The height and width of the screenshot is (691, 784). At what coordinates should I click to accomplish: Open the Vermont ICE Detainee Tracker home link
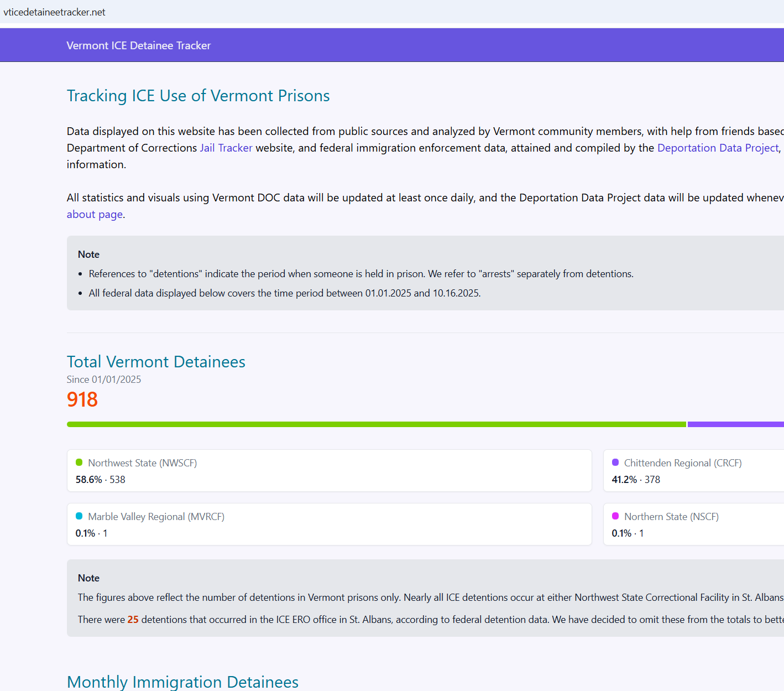138,45
